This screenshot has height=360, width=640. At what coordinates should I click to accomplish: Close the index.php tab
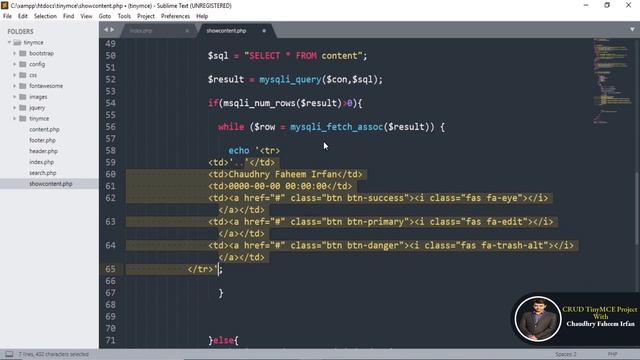[x=187, y=31]
